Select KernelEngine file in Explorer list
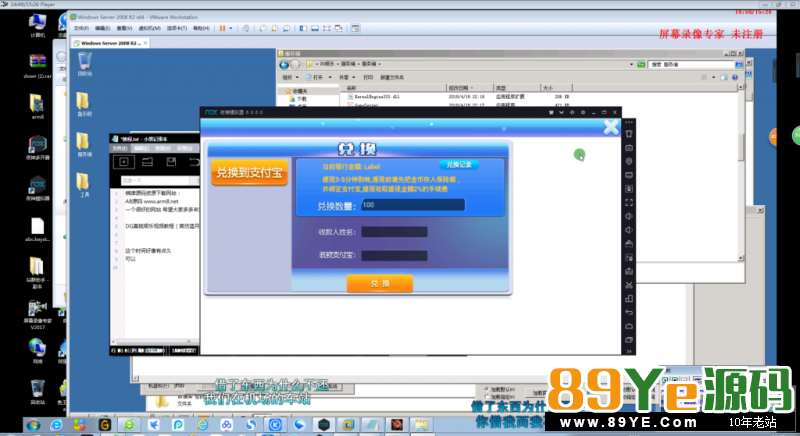Viewport: 800px width, 436px height. [x=377, y=96]
